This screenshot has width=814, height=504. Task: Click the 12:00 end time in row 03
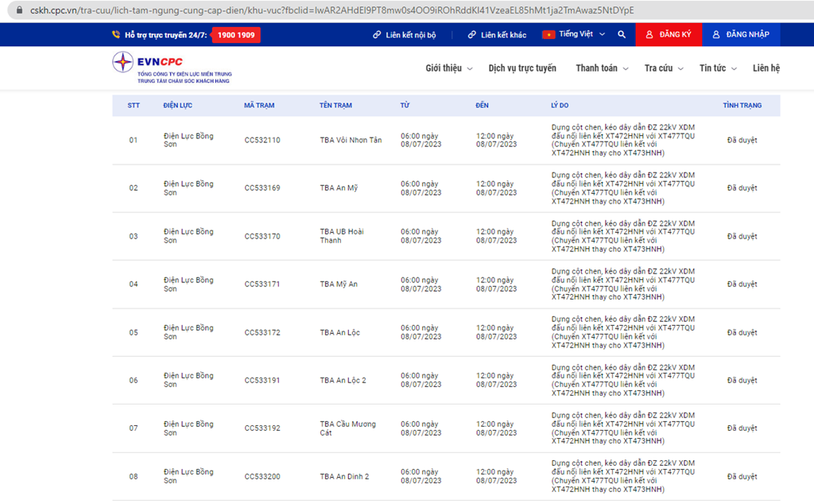(496, 236)
